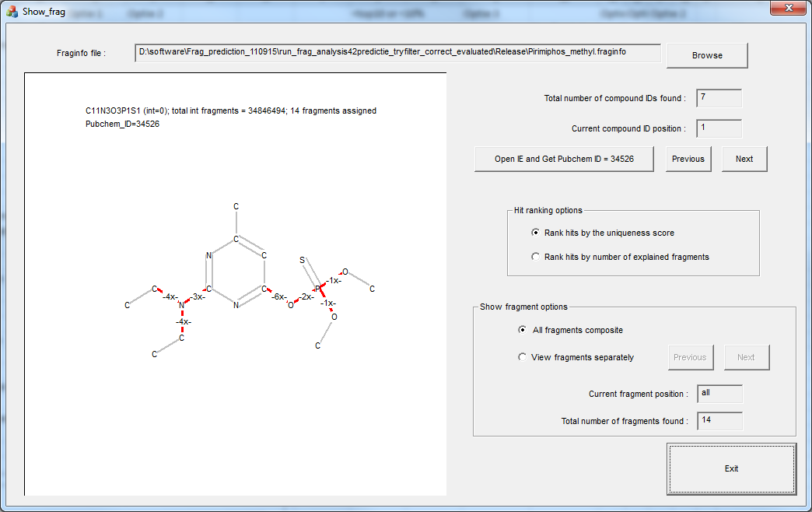The height and width of the screenshot is (512, 812).
Task: Select Rank hits by the uniqueness score
Action: [x=535, y=233]
